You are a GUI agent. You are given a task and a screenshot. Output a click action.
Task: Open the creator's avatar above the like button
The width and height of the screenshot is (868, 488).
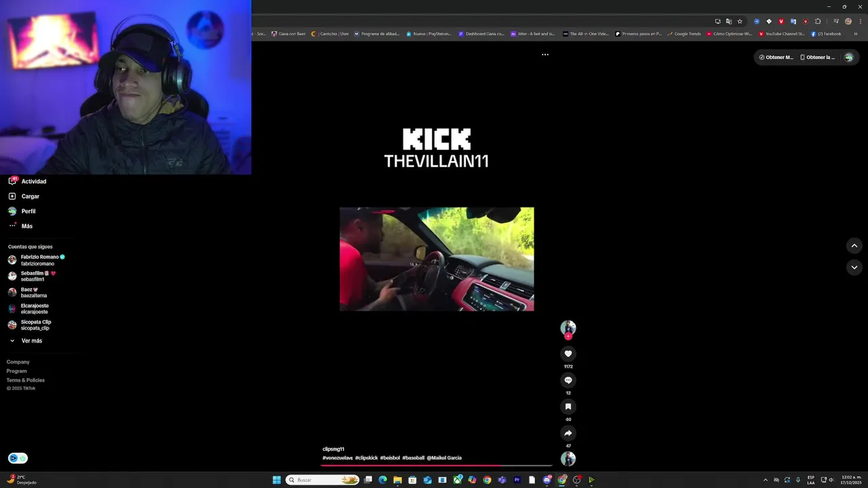pos(568,328)
